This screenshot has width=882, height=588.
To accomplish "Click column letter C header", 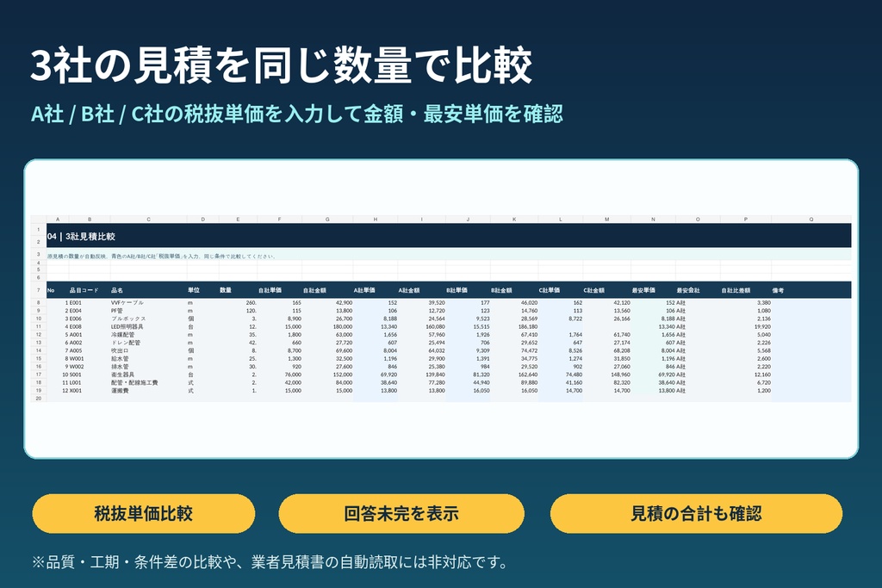I will (x=148, y=220).
